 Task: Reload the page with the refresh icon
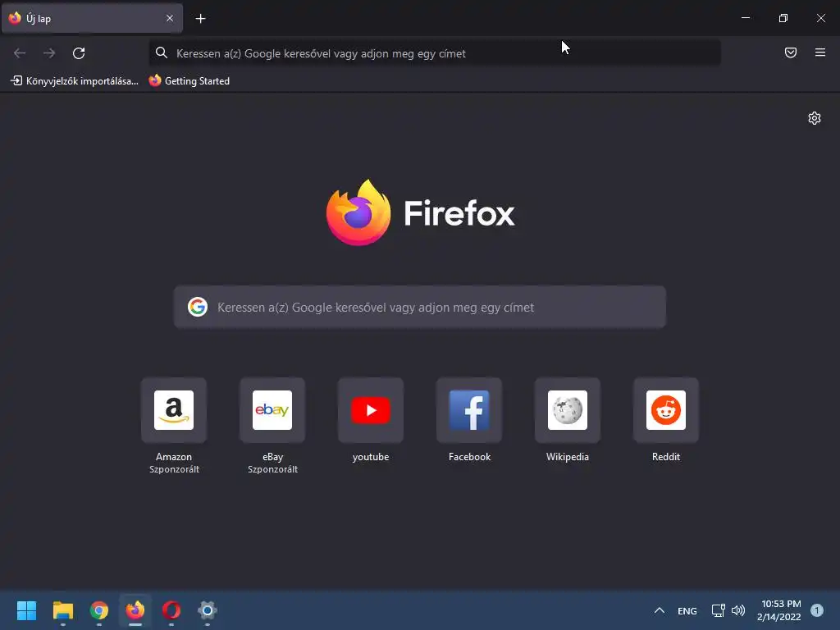[79, 53]
